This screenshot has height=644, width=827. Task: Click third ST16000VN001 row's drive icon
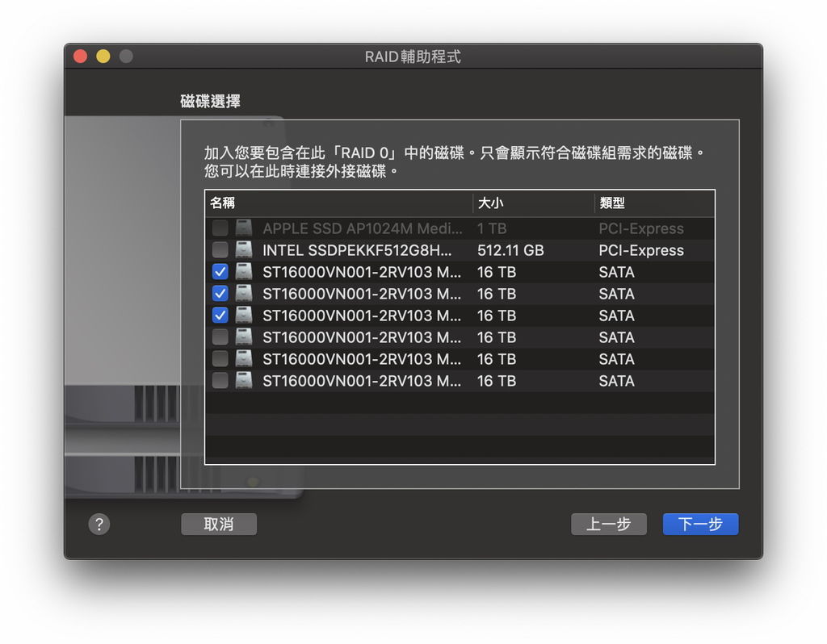pos(244,316)
